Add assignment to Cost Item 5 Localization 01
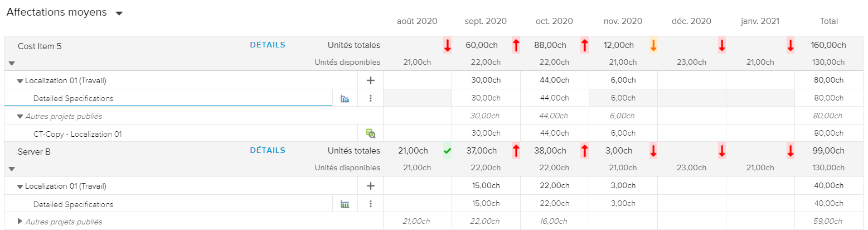Viewport: 868px width, 230px height. (x=371, y=80)
